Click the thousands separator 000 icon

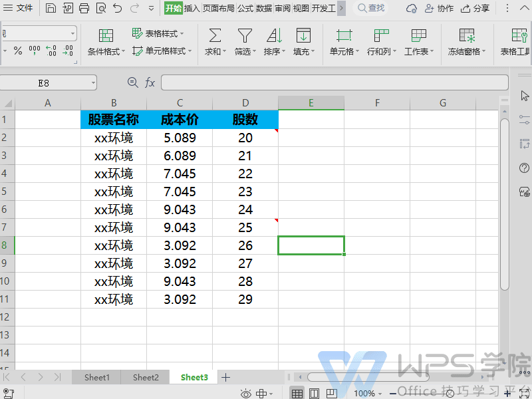point(35,51)
